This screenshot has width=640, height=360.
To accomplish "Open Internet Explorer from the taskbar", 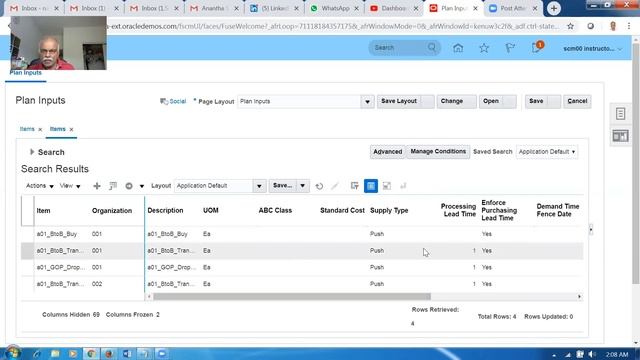I will coord(37,353).
